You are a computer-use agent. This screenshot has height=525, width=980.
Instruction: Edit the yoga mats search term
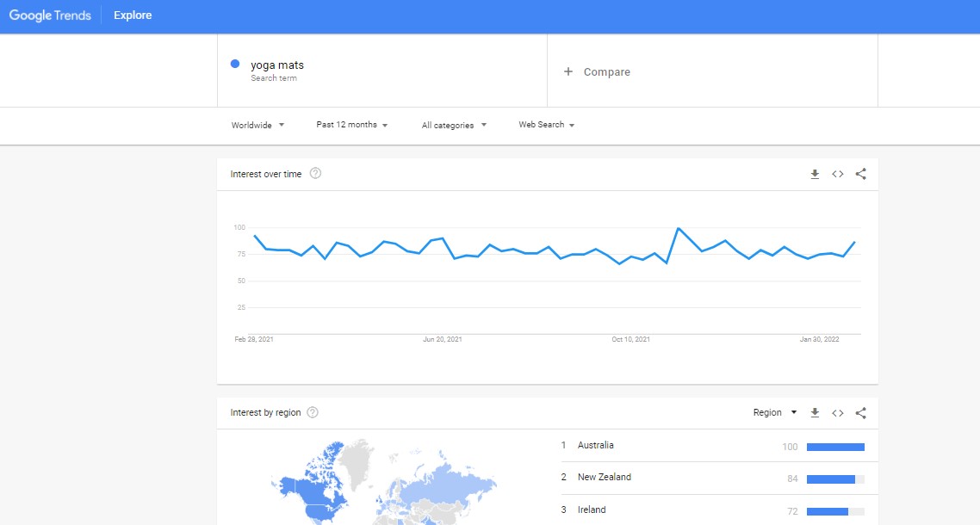pos(277,65)
